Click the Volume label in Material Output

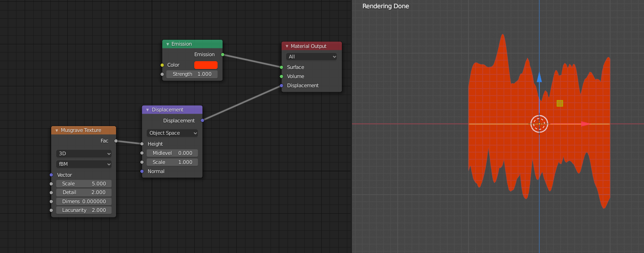point(296,76)
